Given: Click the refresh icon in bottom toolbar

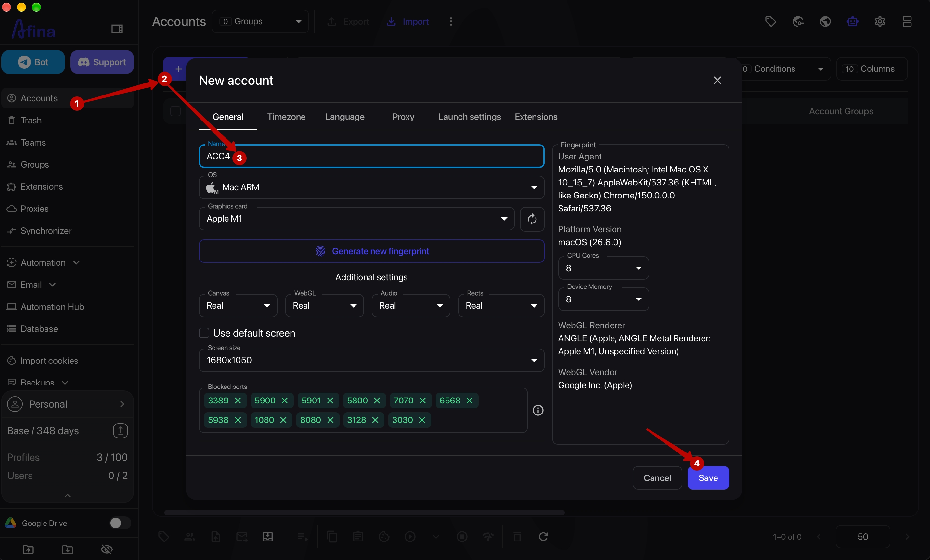Looking at the screenshot, I should click(543, 537).
